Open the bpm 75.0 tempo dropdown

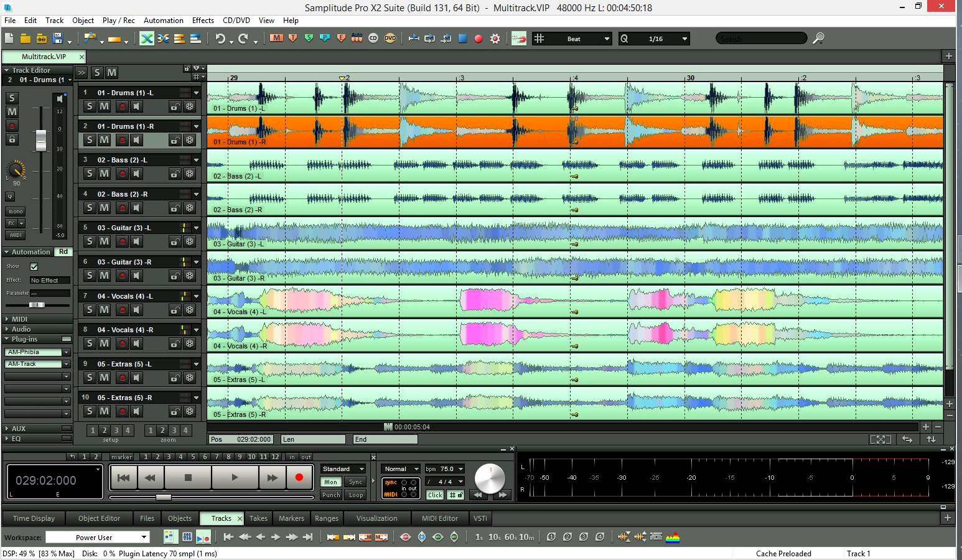pos(445,469)
